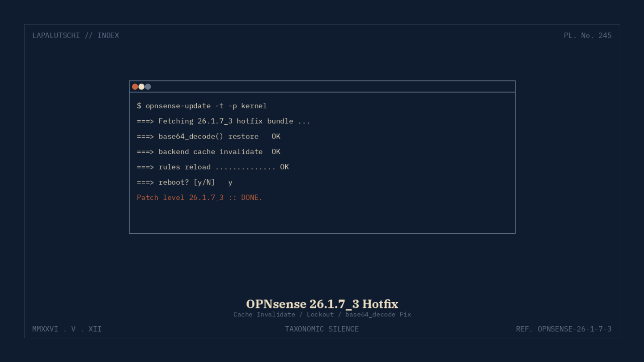Click the 'base64_decode() restore OK' line
The height and width of the screenshot is (362, 644).
click(208, 136)
